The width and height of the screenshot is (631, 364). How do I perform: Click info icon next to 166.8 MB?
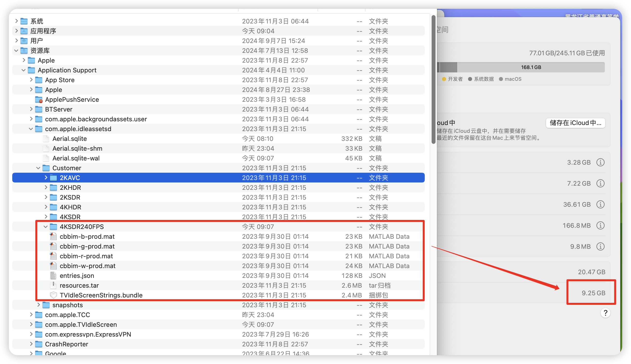coord(600,226)
